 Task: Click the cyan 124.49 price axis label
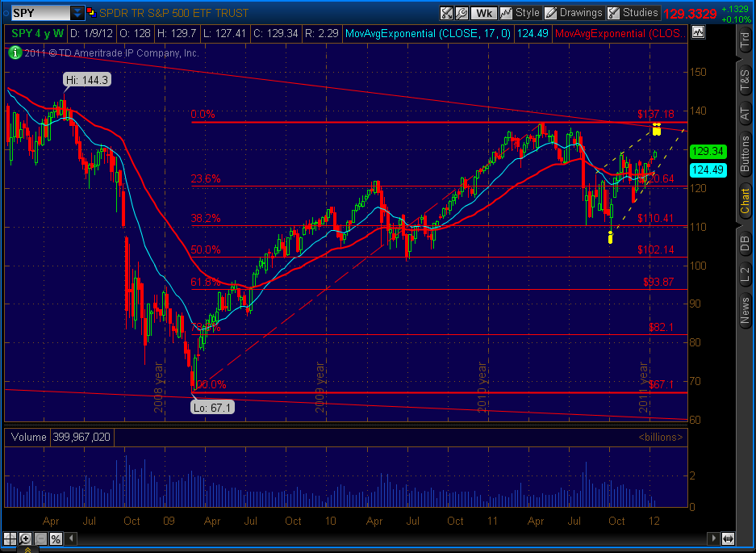tap(708, 170)
